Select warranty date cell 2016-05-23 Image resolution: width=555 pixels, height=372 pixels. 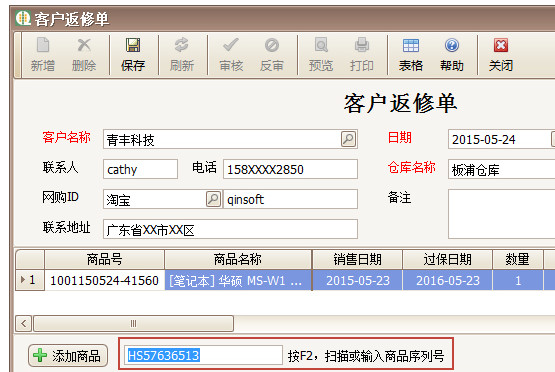point(447,280)
